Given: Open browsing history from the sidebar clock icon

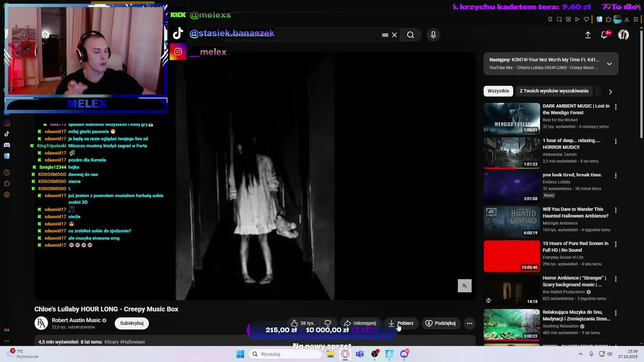Looking at the screenshot, I should [x=7, y=172].
